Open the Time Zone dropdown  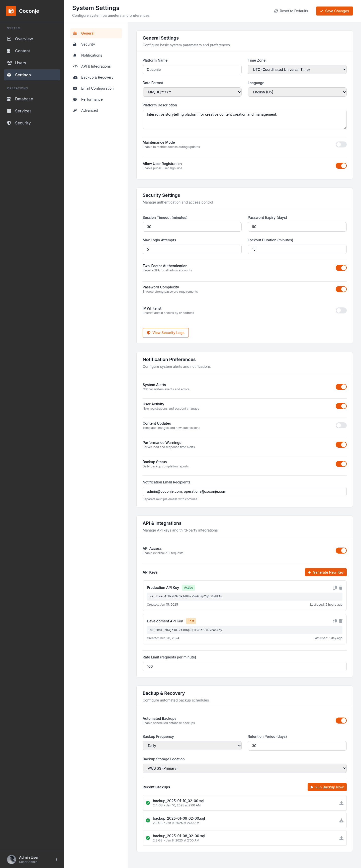(297, 70)
